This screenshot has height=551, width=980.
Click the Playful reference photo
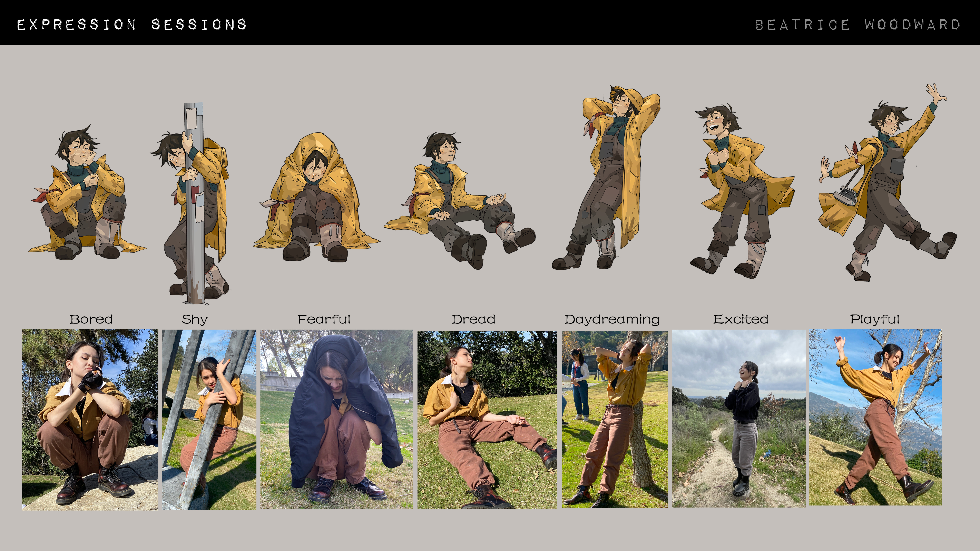(x=875, y=417)
